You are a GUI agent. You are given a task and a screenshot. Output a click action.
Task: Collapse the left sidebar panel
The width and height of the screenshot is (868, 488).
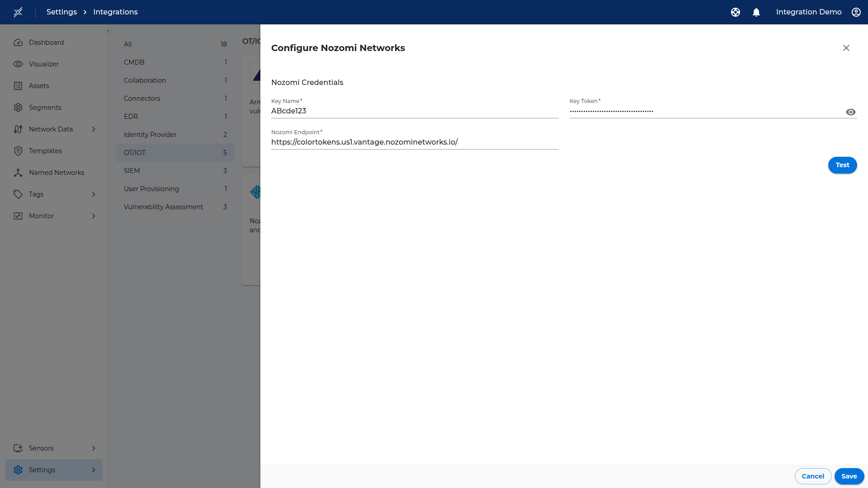coord(108,31)
